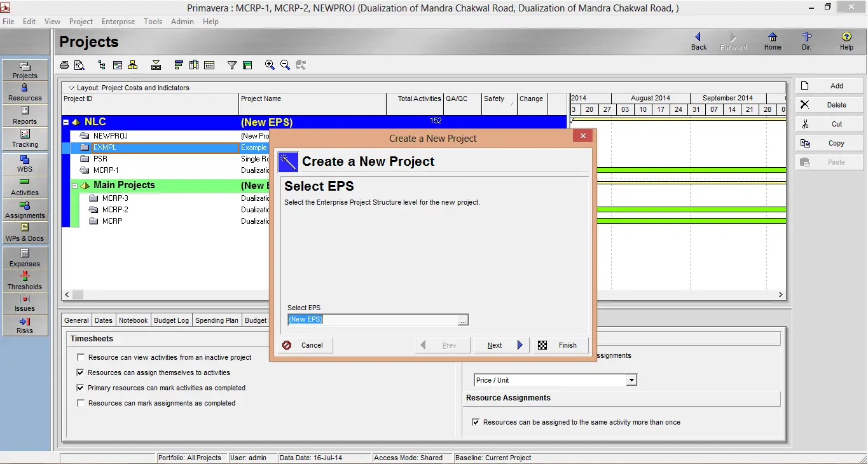This screenshot has height=464, width=868.
Task: Go to Resources in left sidebar
Action: tap(25, 93)
